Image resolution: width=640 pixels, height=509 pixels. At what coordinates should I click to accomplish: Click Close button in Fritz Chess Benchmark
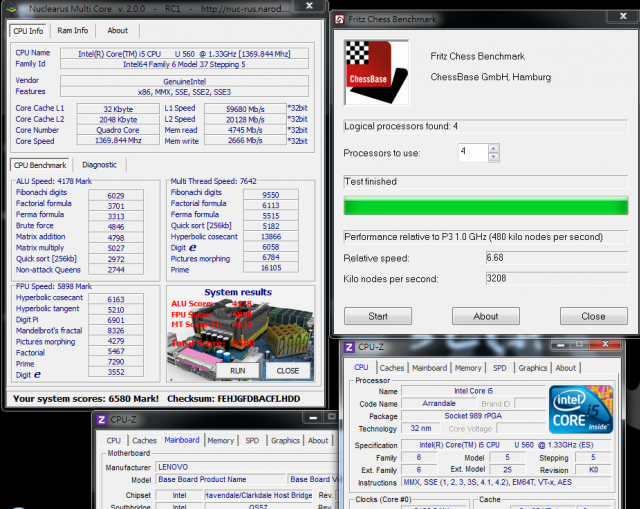(x=593, y=316)
